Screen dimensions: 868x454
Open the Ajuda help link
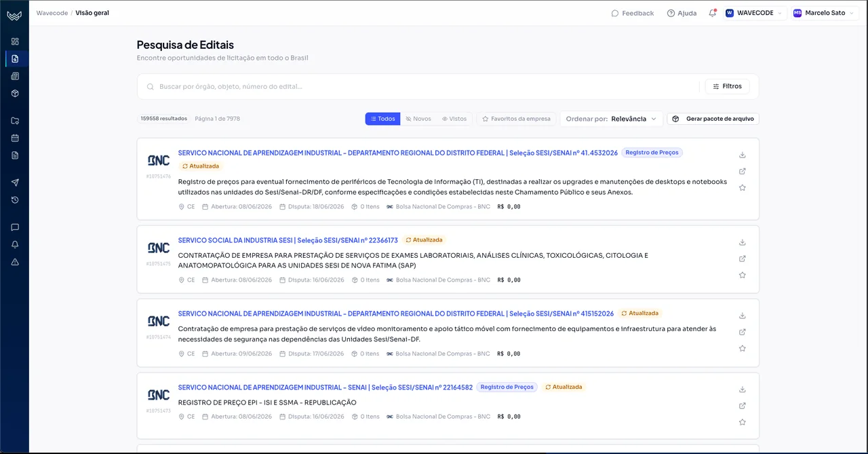point(682,13)
